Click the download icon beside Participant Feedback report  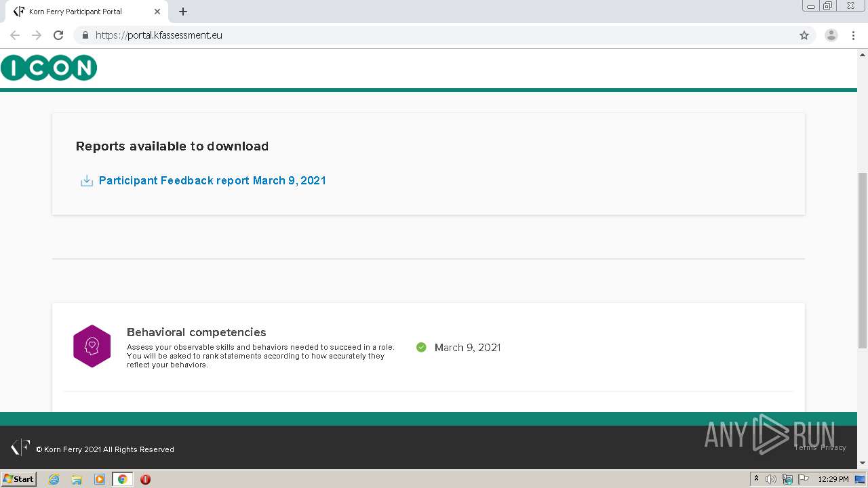(87, 181)
